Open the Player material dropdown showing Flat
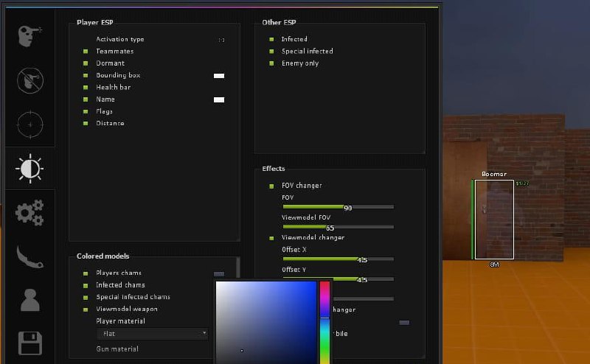Image resolution: width=590 pixels, height=364 pixels. pyautogui.click(x=153, y=334)
